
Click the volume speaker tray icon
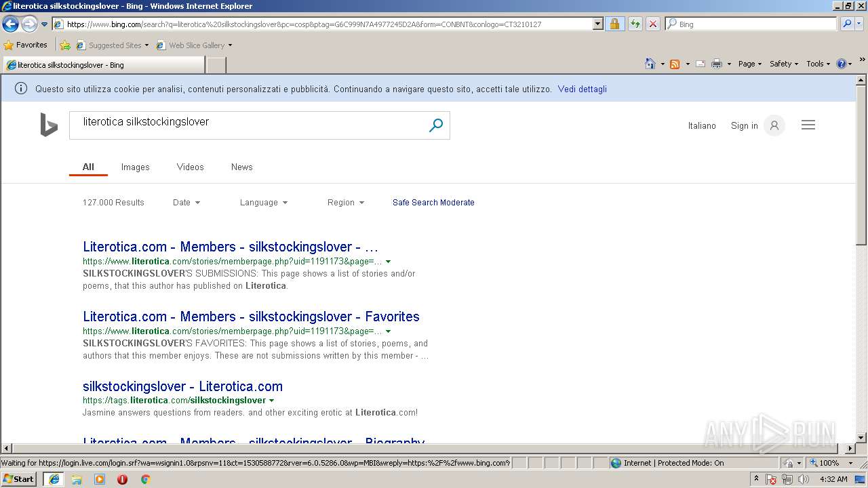tap(804, 479)
